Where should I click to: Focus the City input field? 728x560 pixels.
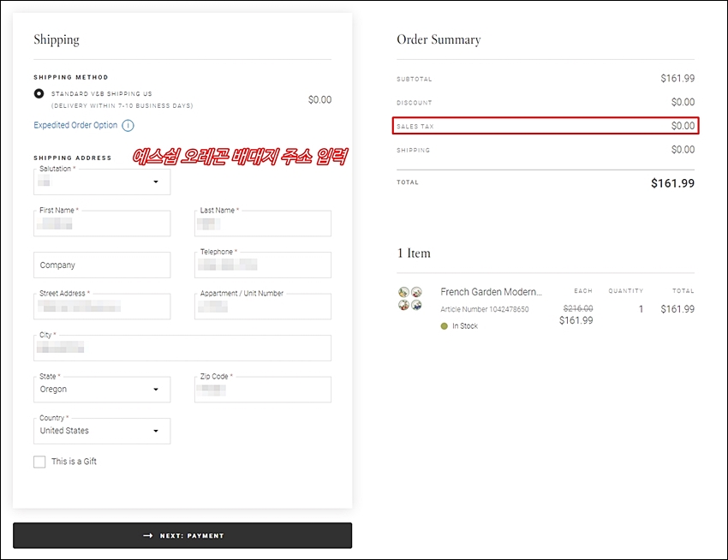click(182, 348)
